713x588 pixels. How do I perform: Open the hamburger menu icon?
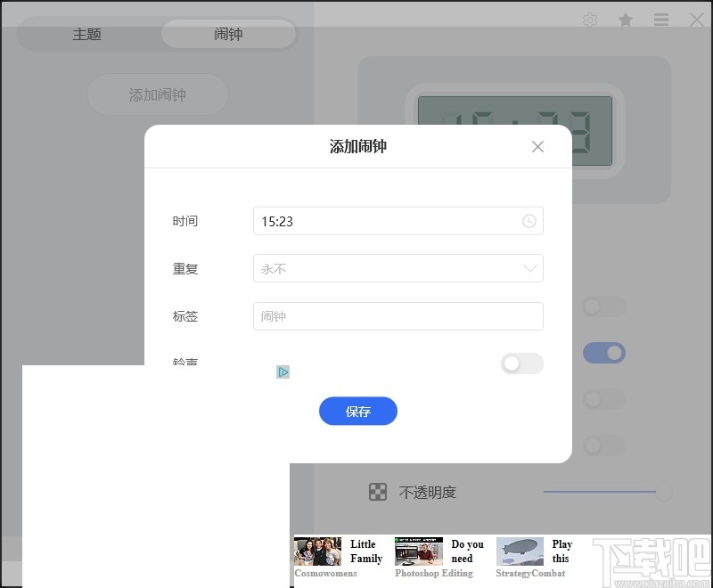[x=661, y=20]
